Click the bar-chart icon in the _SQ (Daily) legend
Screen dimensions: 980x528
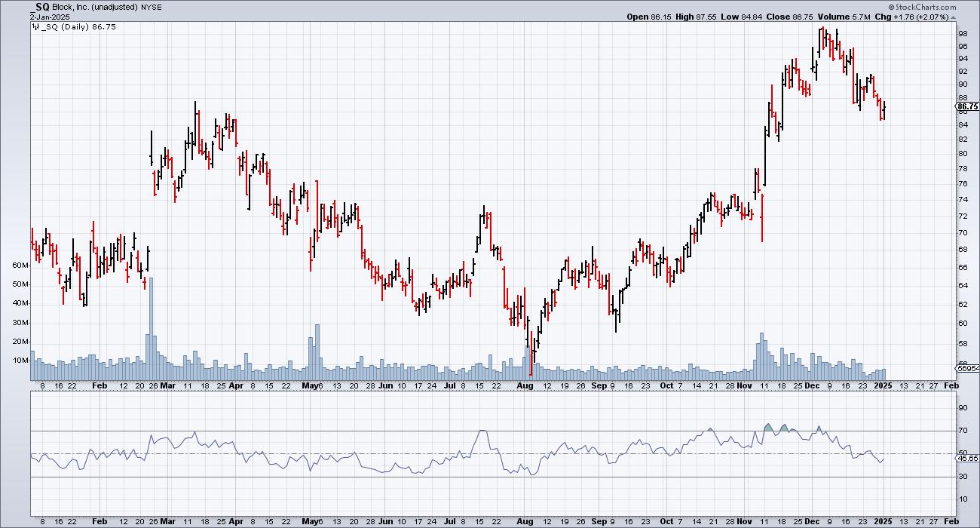pos(35,26)
